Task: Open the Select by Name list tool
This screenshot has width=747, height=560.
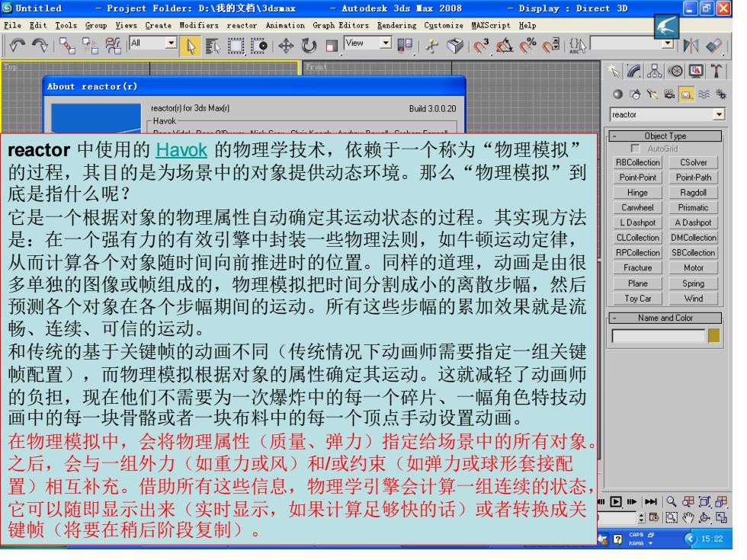Action: [213, 46]
